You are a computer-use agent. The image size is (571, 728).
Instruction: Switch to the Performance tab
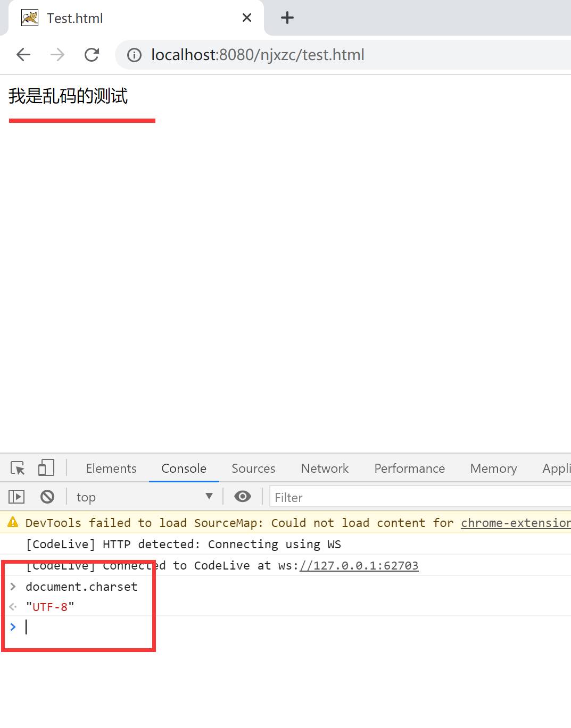[x=409, y=468]
